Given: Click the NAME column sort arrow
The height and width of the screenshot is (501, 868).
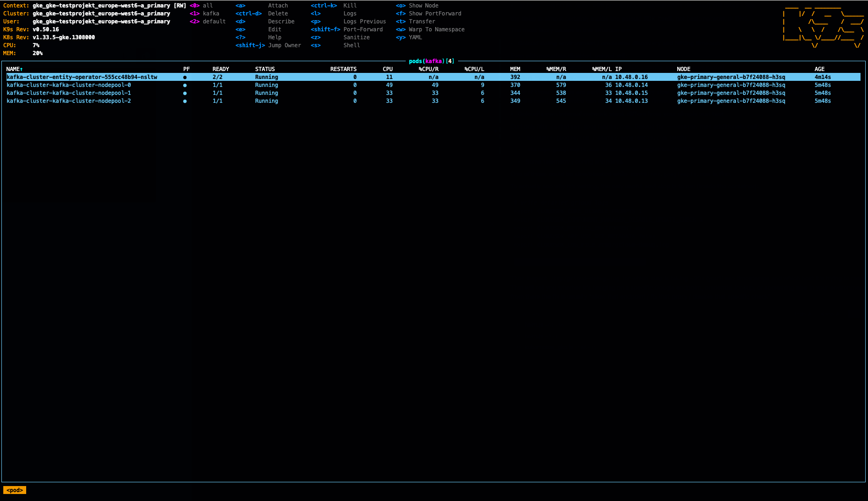Looking at the screenshot, I should [22, 69].
